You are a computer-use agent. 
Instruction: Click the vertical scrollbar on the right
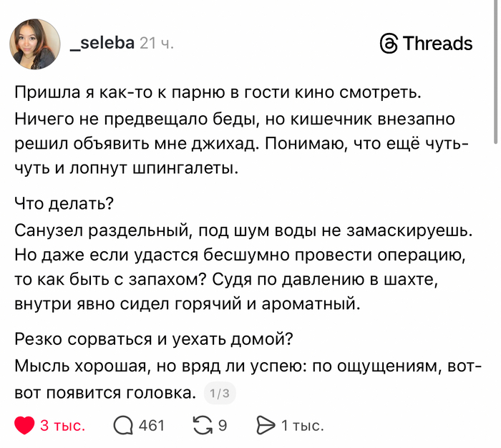click(x=495, y=72)
